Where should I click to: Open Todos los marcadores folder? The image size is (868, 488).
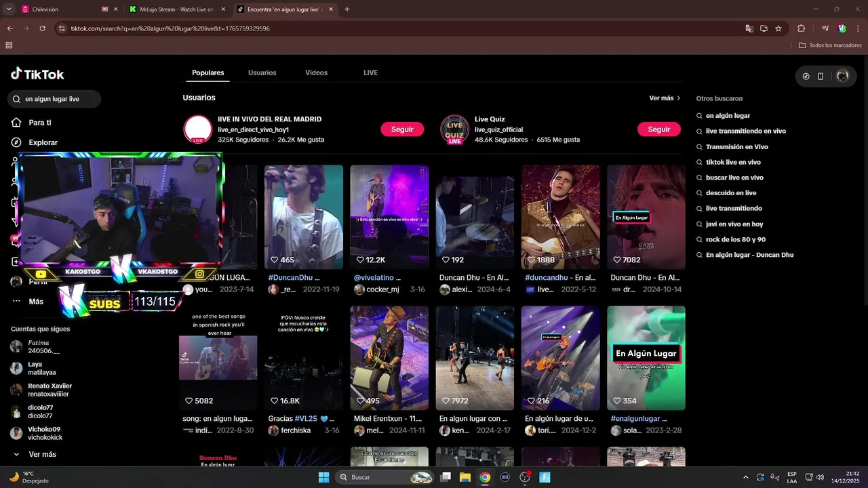tap(830, 45)
